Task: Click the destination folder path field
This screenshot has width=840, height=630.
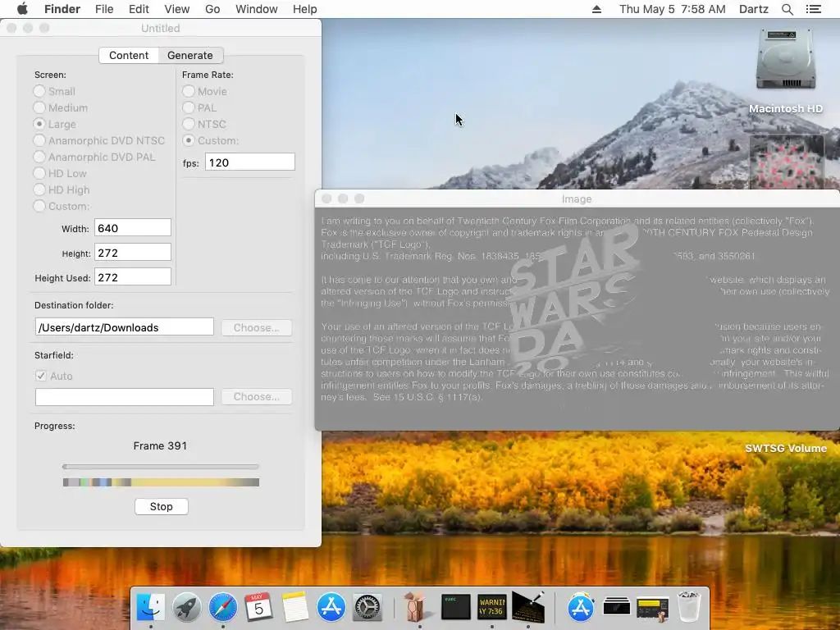Action: click(125, 326)
